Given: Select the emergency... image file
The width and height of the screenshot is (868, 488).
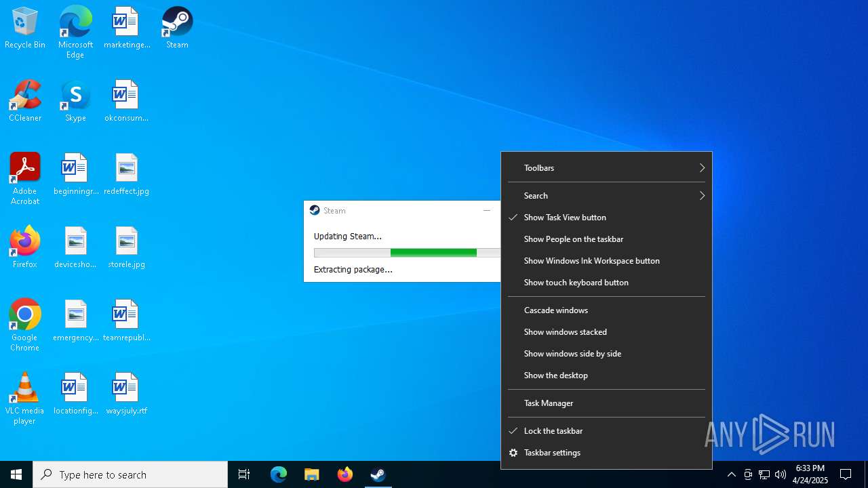Looking at the screenshot, I should point(75,321).
